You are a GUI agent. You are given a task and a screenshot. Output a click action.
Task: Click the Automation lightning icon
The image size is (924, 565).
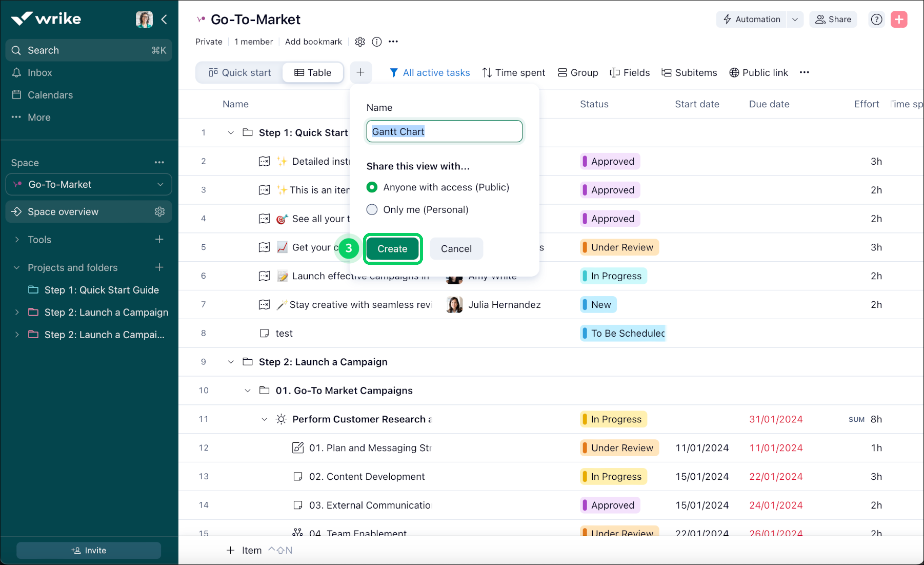point(728,19)
